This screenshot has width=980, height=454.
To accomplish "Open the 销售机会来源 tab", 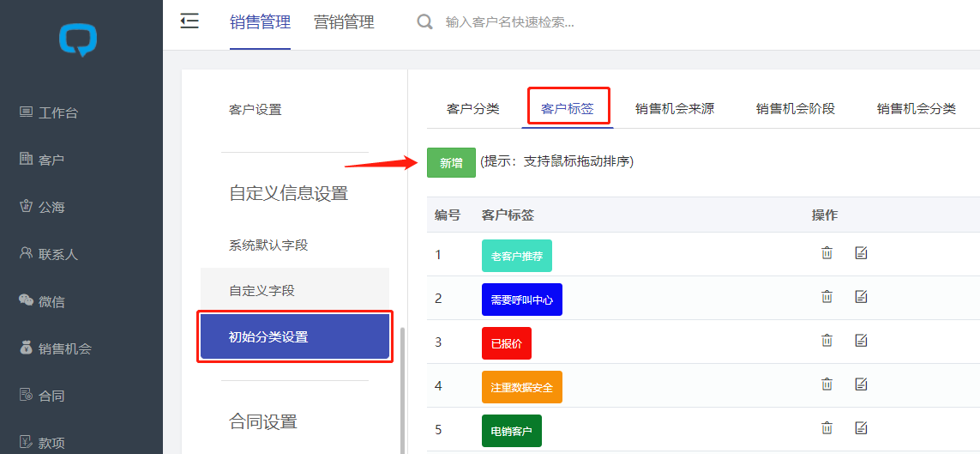I will 675,108.
